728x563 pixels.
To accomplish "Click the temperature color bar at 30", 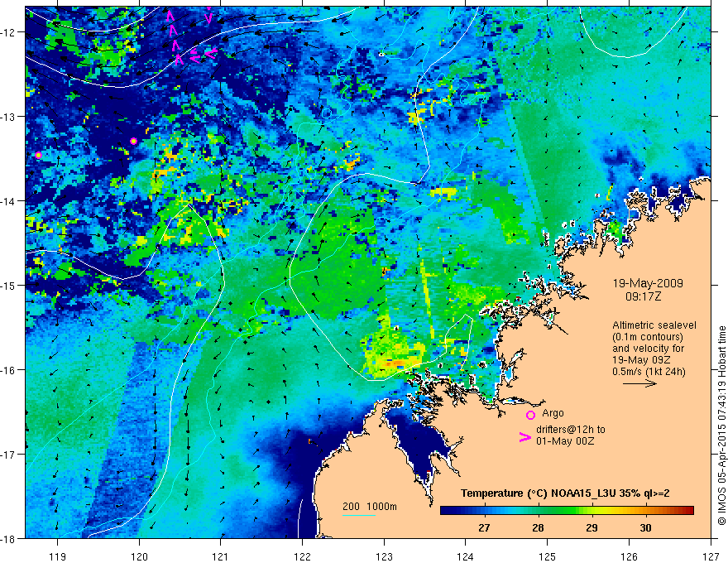I will tap(645, 511).
